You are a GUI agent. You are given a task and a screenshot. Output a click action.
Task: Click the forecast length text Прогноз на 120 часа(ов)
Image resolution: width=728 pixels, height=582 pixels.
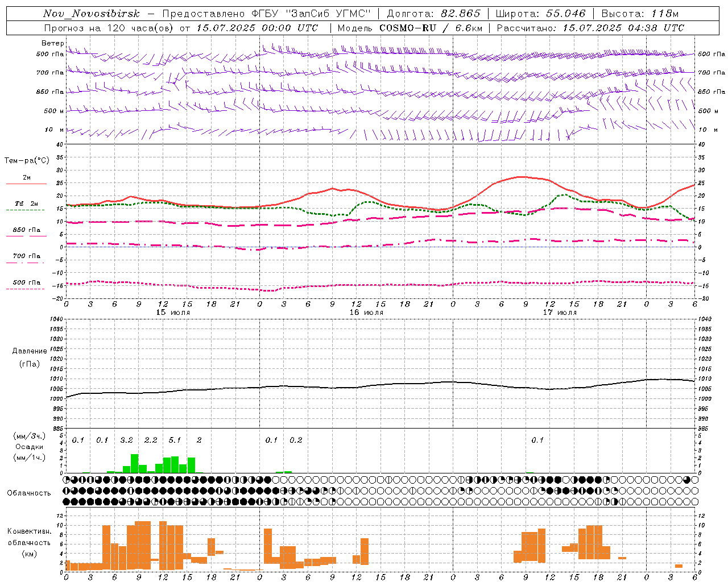(x=110, y=28)
